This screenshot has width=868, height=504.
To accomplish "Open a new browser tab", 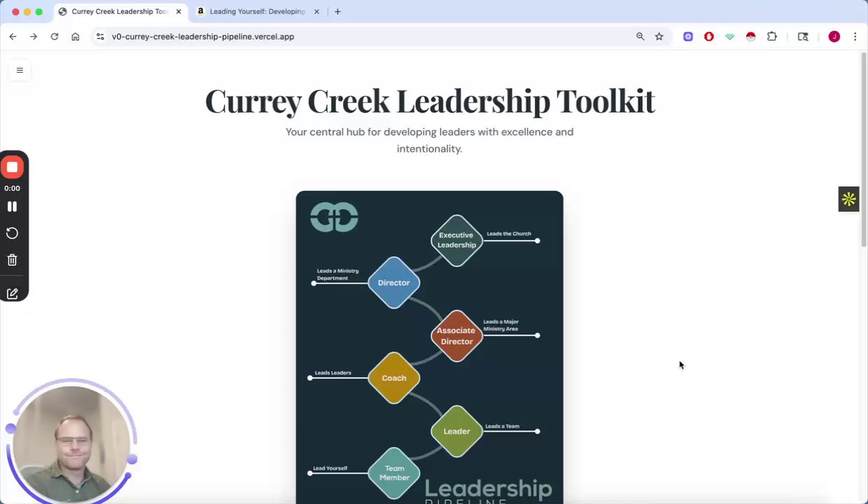I will 337,11.
